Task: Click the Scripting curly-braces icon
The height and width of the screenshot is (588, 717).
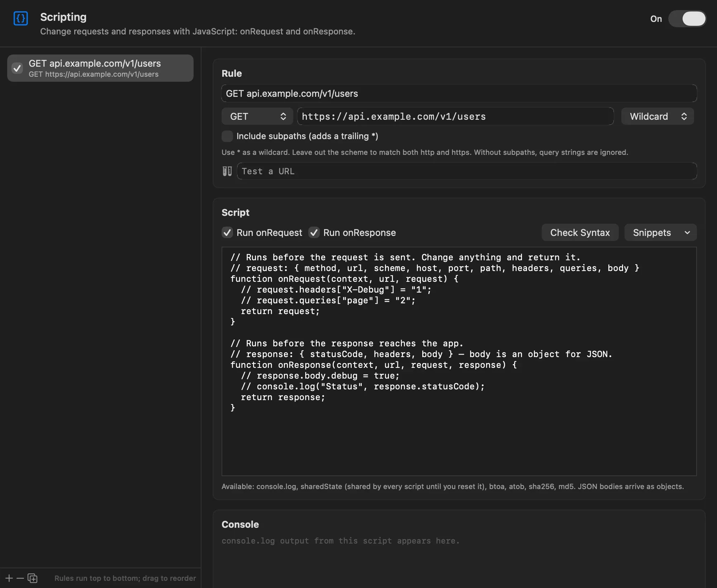Action: 20,18
